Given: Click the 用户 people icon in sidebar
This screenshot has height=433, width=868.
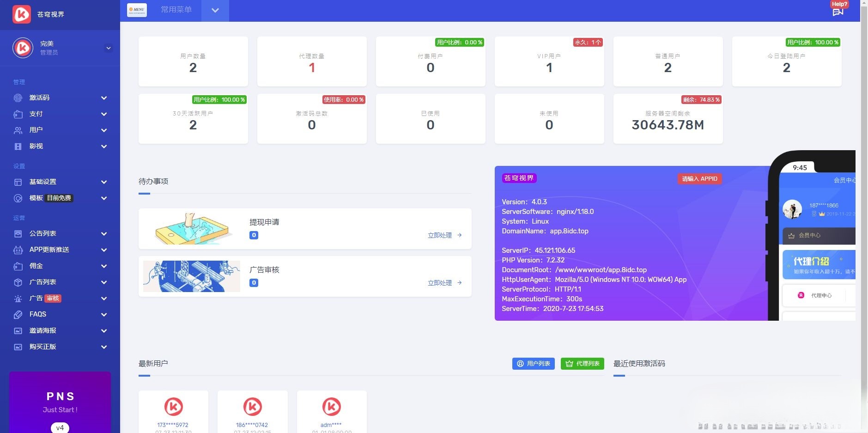Looking at the screenshot, I should pos(18,130).
